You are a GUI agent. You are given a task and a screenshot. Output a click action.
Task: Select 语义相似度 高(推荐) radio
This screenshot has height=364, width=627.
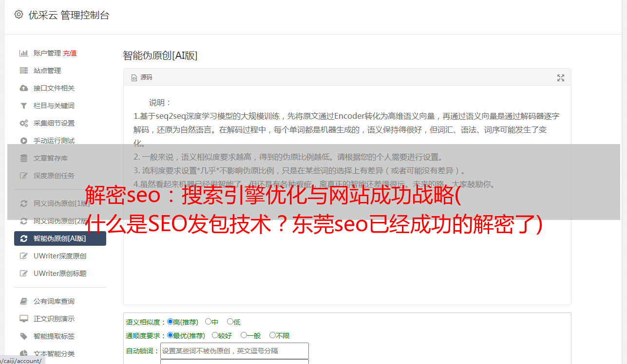point(170,322)
